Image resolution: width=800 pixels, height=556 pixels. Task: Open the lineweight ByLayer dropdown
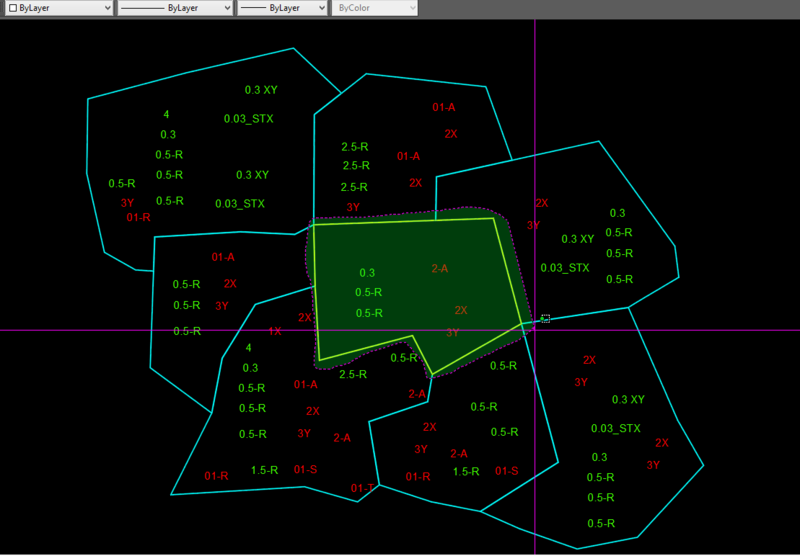click(282, 8)
